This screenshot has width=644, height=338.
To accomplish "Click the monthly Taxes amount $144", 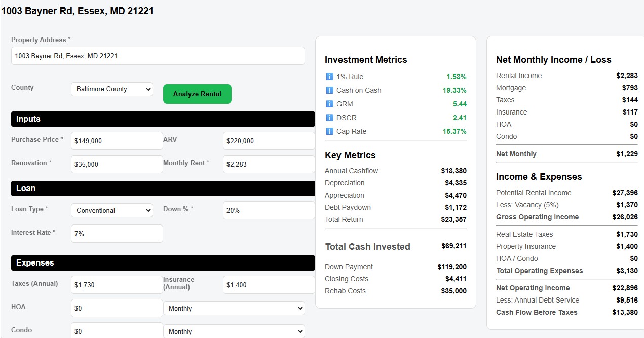I will click(x=630, y=100).
